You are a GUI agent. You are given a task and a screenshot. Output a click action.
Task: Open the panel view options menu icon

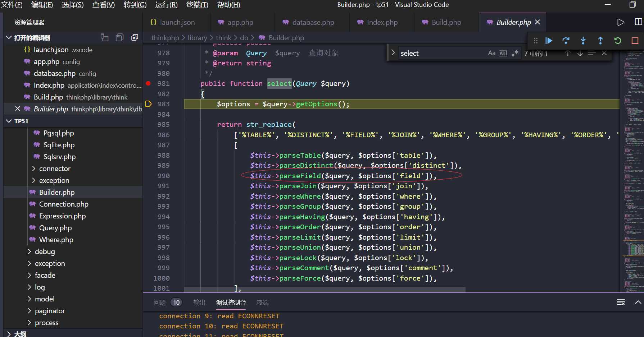pos(621,302)
